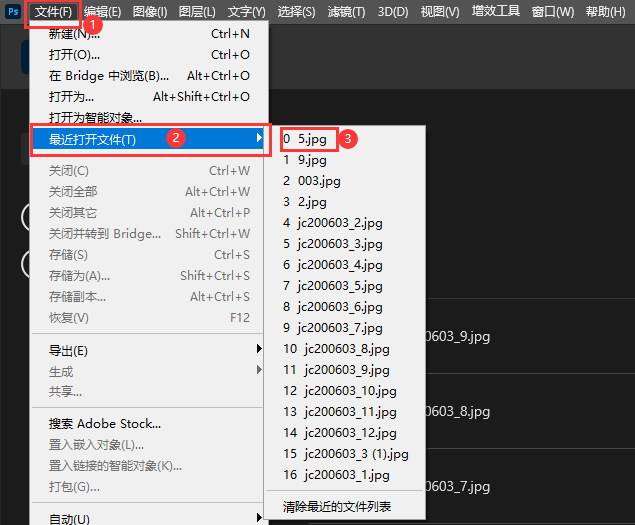Choose 打开(O)... menu entry

click(x=149, y=55)
